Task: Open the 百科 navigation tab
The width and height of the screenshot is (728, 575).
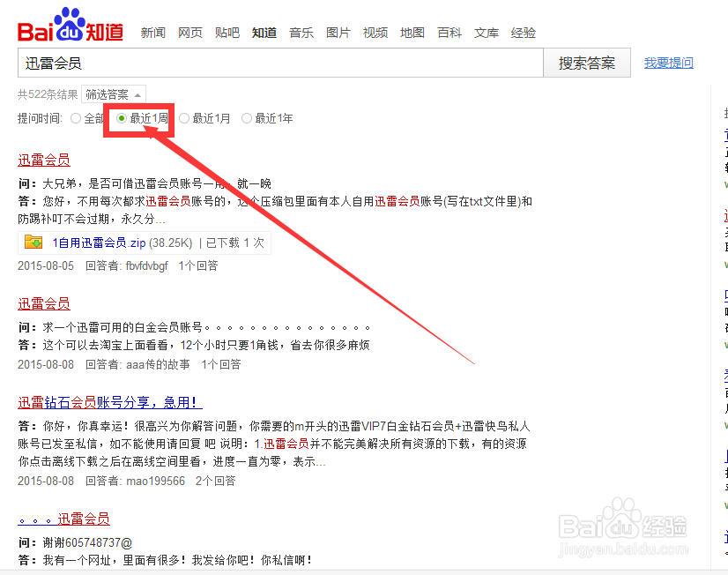Action: click(449, 33)
